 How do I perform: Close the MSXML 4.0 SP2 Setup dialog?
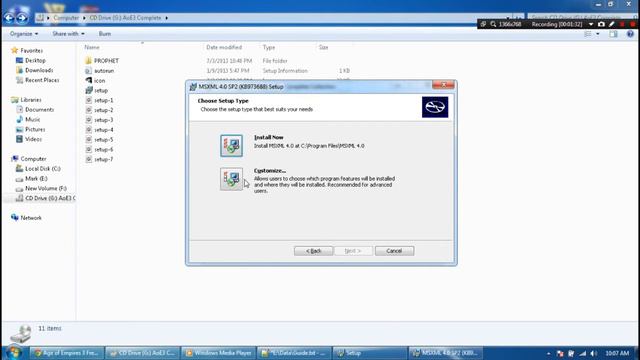coord(443,85)
